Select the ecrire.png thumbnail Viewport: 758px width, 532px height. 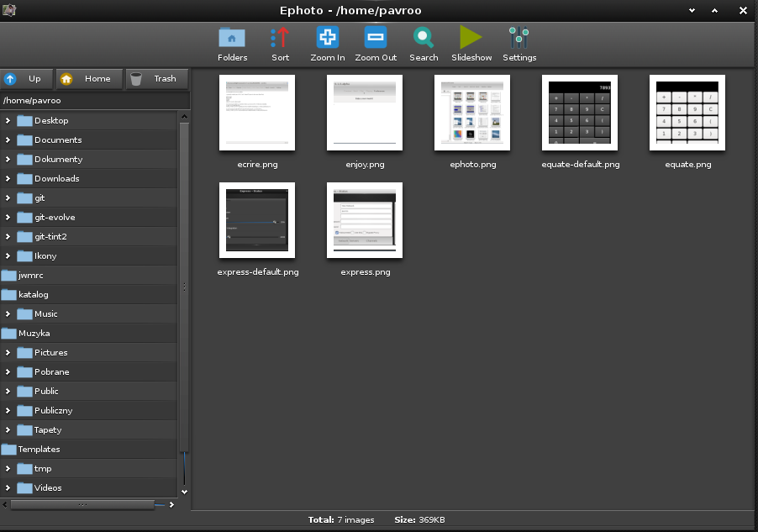tap(257, 113)
